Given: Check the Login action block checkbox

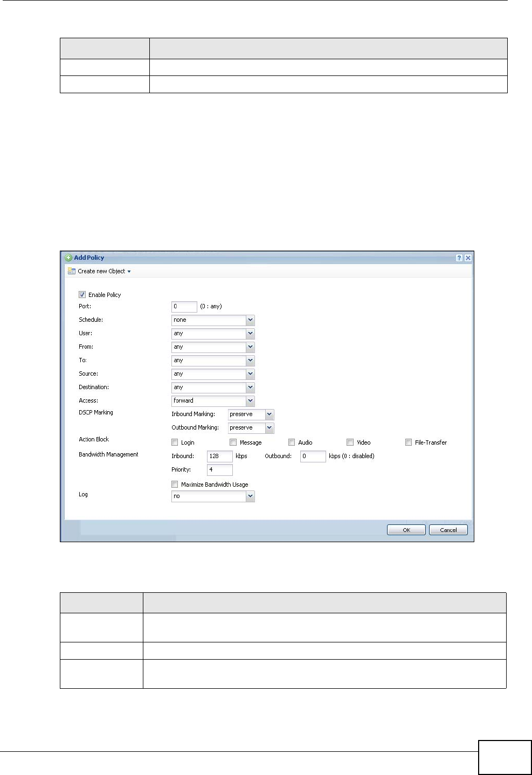Looking at the screenshot, I should pyautogui.click(x=175, y=442).
